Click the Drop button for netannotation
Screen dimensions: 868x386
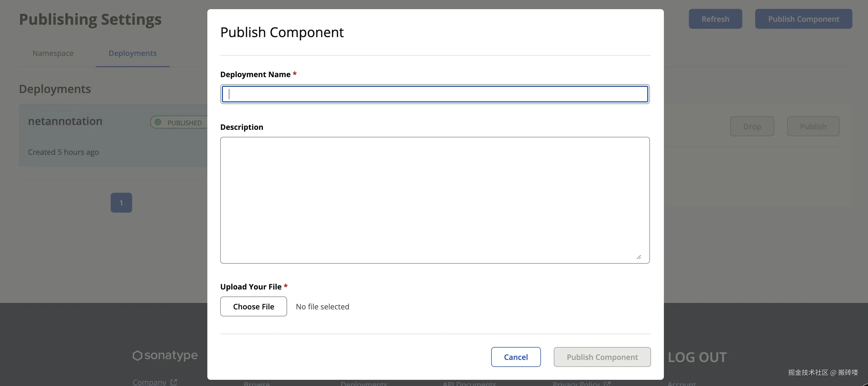(752, 126)
